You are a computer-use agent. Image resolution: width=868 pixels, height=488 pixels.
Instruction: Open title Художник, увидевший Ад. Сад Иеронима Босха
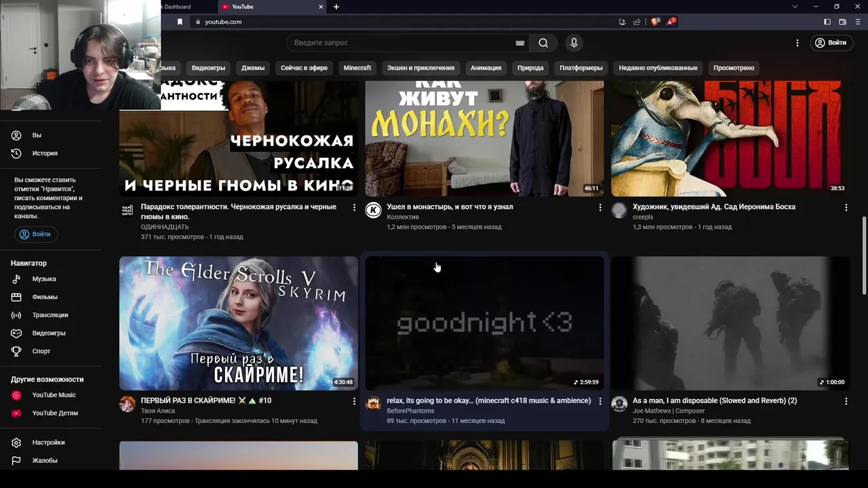[x=714, y=207]
